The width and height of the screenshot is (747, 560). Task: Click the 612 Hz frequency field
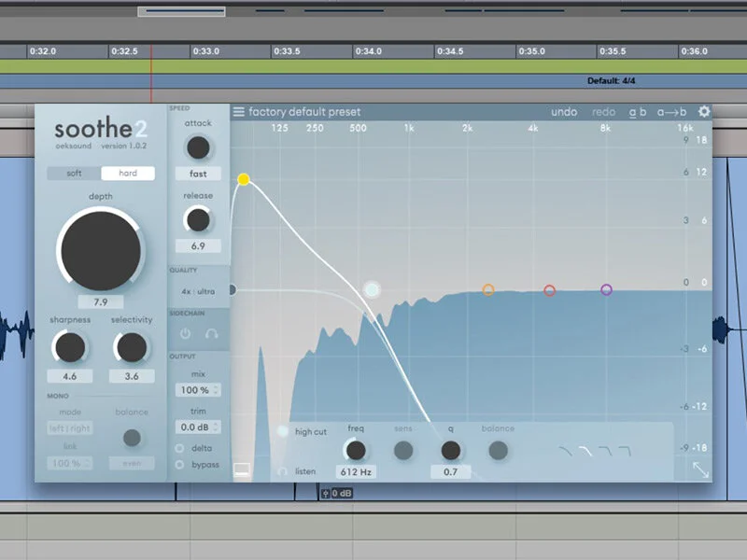[x=356, y=472]
